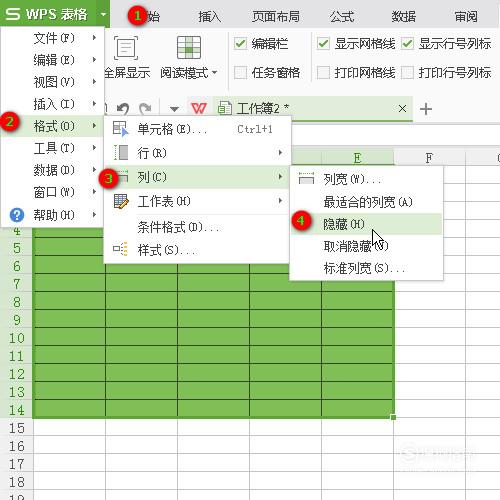Image resolution: width=500 pixels, height=500 pixels.
Task: Switch to the 数据 ribbon tab
Action: [404, 16]
